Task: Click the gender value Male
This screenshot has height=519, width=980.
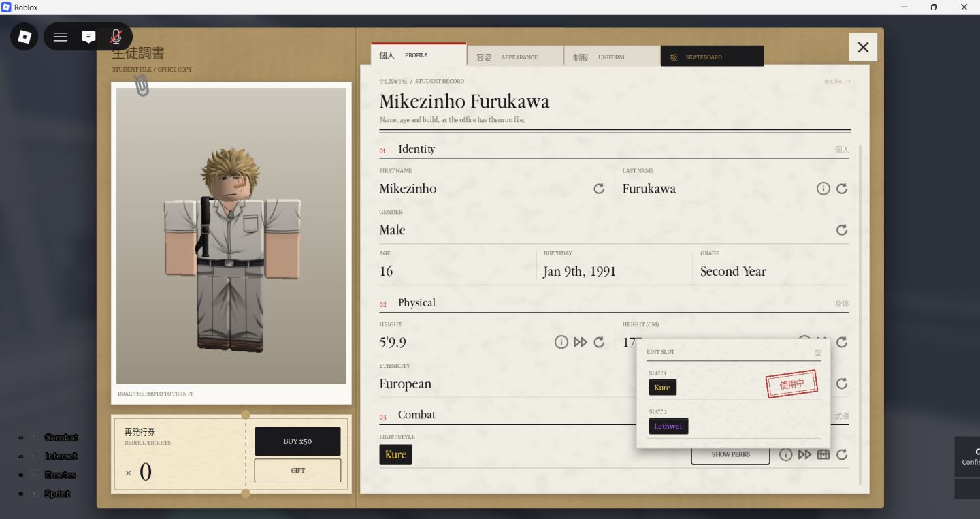Action: 392,230
